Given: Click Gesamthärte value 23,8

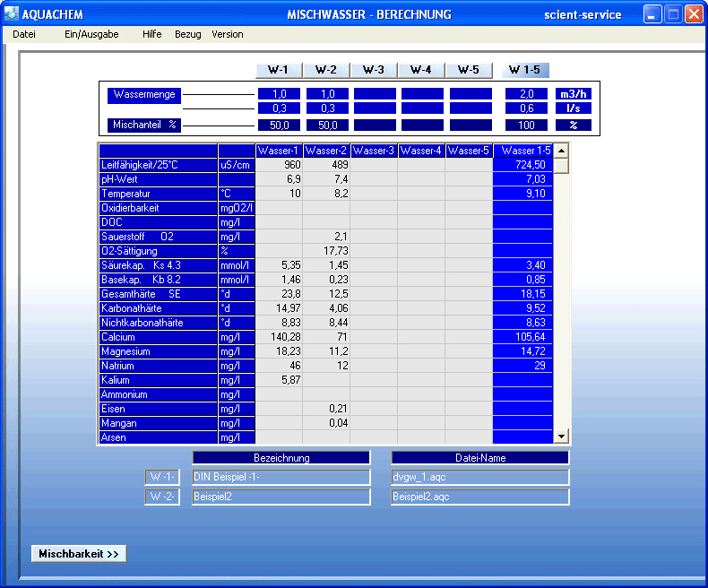Looking at the screenshot, I should tap(279, 294).
